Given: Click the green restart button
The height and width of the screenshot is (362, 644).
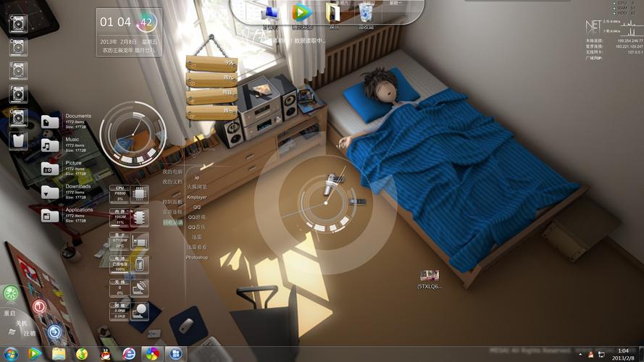Looking at the screenshot, I should (11, 293).
